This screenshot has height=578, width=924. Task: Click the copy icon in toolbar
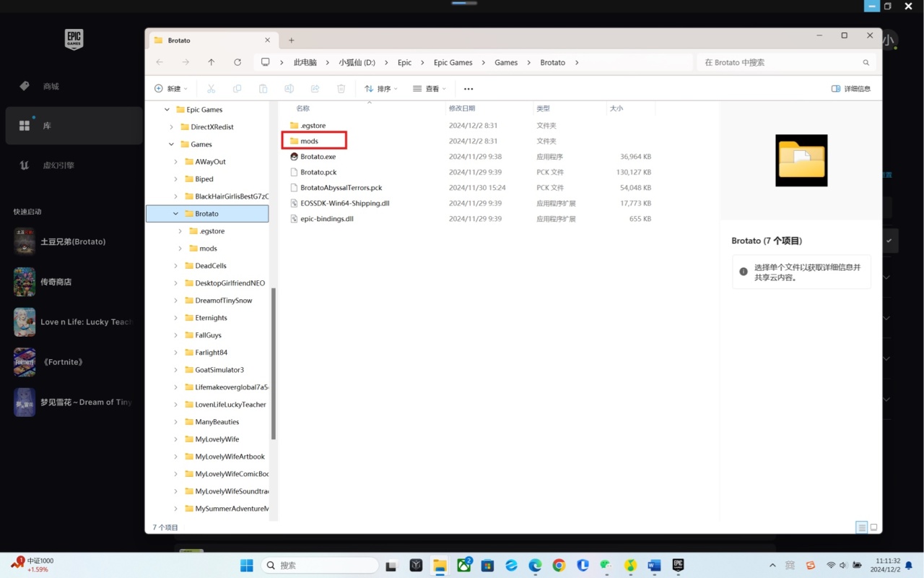pyautogui.click(x=237, y=89)
